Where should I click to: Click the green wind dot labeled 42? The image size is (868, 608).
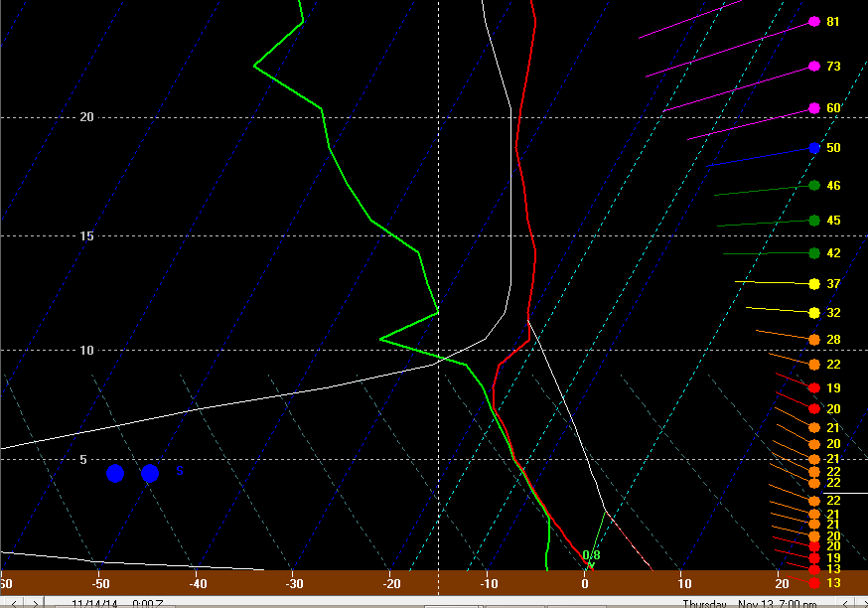point(814,253)
